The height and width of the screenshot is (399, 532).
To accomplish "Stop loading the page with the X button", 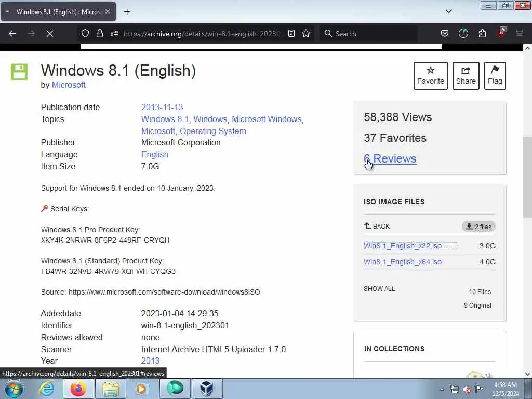I will pyautogui.click(x=50, y=34).
